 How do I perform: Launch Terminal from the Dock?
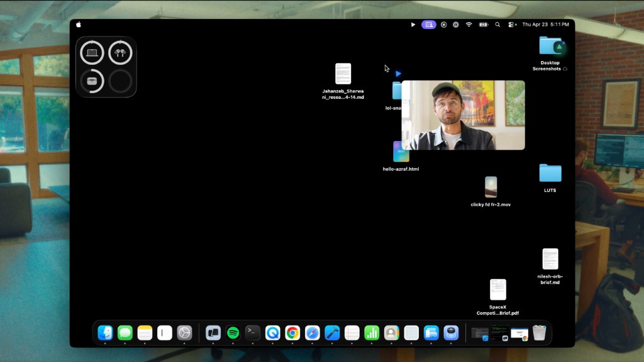[x=253, y=333]
